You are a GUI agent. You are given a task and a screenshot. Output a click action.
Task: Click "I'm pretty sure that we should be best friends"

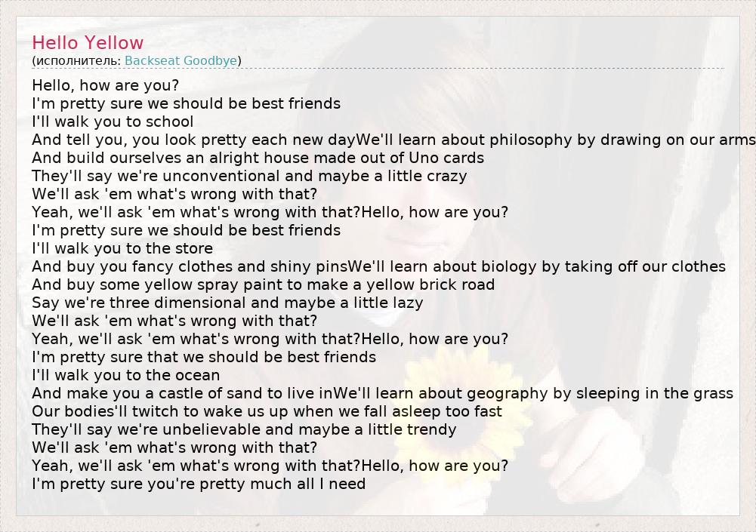204,357
